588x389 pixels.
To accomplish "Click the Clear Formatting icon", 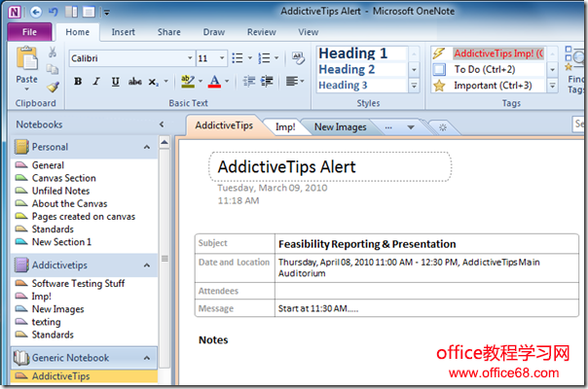I will [298, 58].
